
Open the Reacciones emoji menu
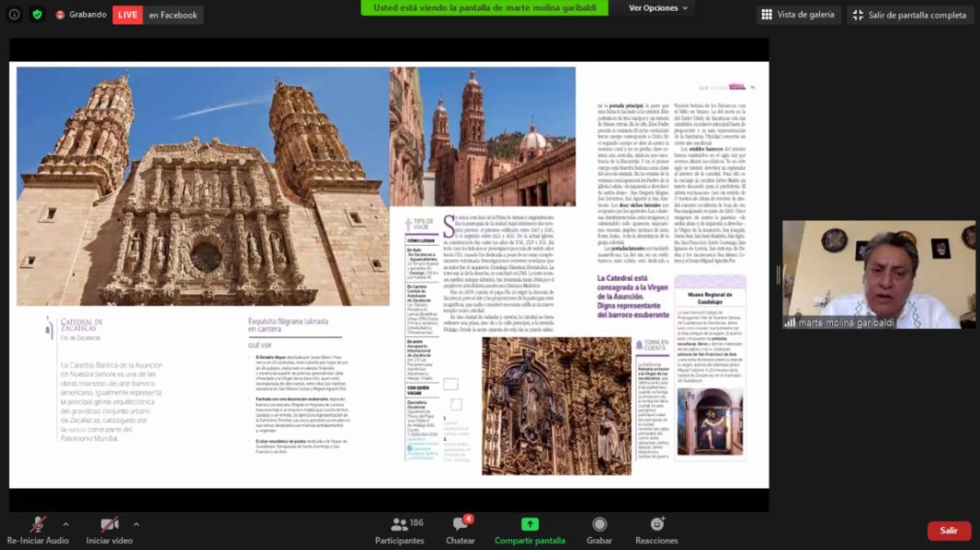tap(657, 525)
